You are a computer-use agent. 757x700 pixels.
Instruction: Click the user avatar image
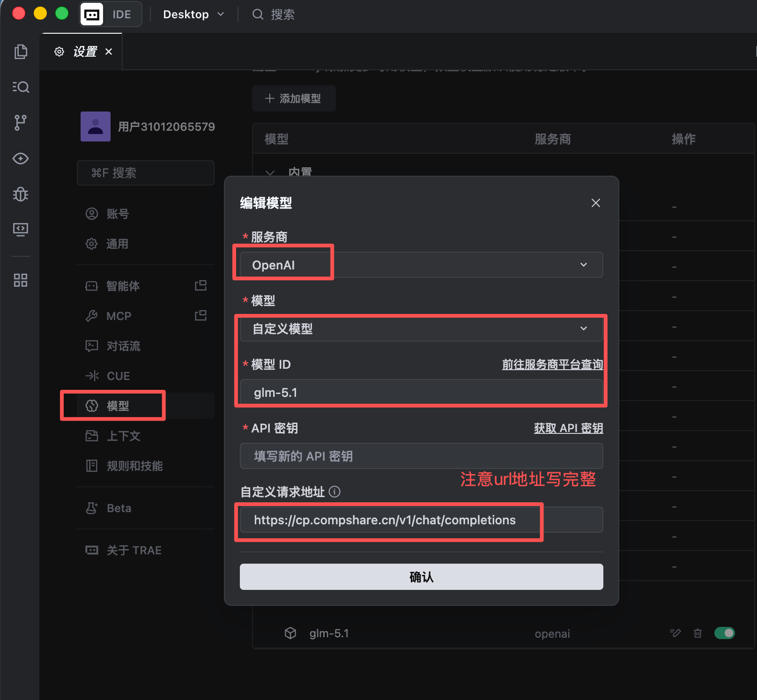(96, 127)
